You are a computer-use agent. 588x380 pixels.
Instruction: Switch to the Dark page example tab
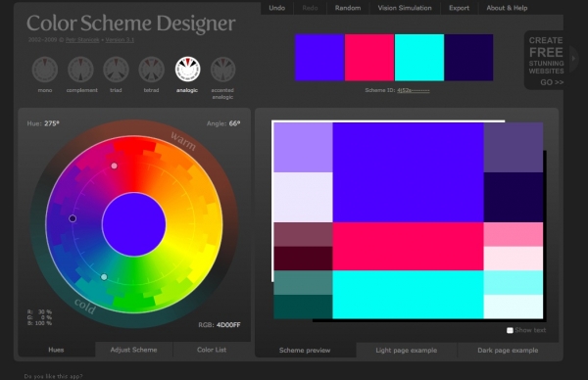pyautogui.click(x=508, y=350)
